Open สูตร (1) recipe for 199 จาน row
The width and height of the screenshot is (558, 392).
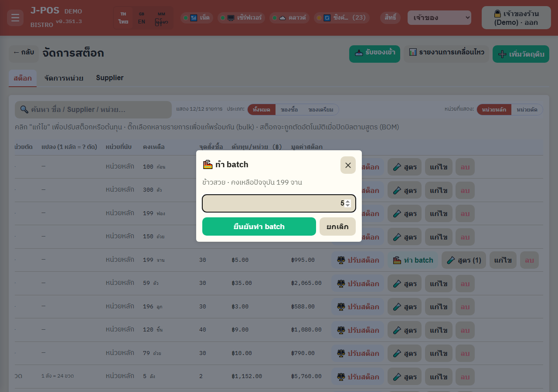(x=464, y=260)
